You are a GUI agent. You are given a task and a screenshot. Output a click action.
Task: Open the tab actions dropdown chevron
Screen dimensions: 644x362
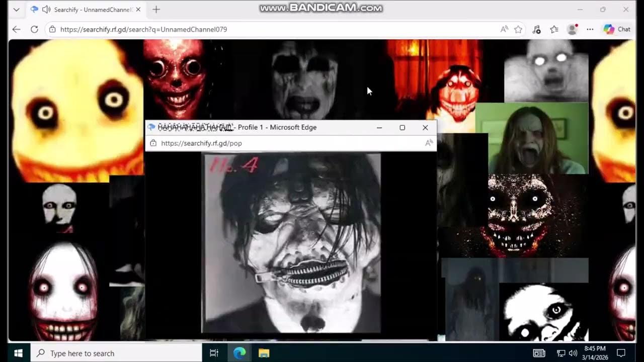16,10
